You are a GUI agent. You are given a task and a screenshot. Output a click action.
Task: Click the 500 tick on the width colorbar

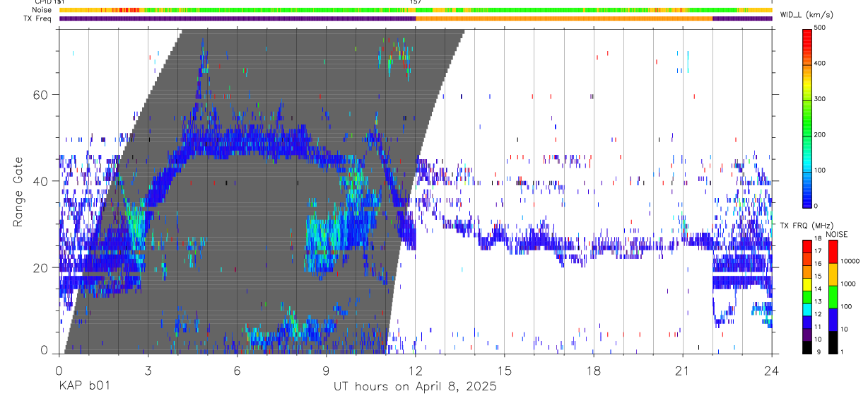pyautogui.click(x=820, y=28)
